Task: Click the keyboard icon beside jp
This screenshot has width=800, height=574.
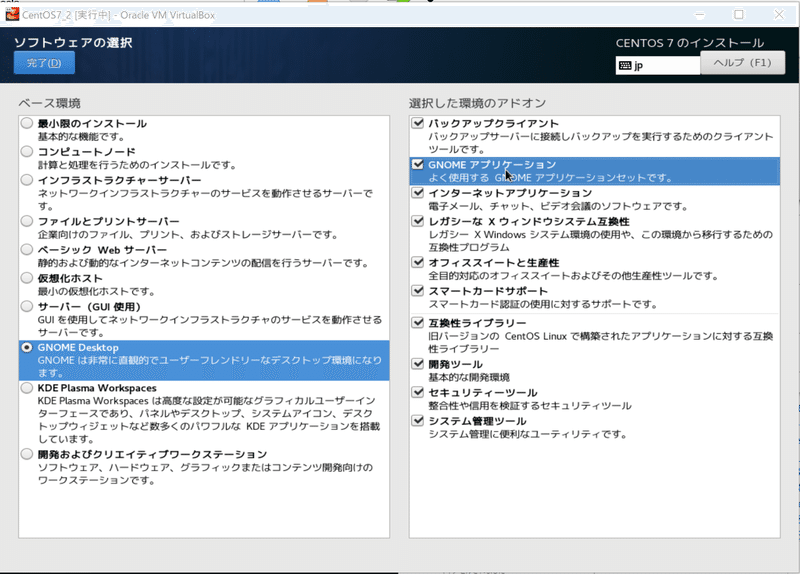Action: point(625,65)
